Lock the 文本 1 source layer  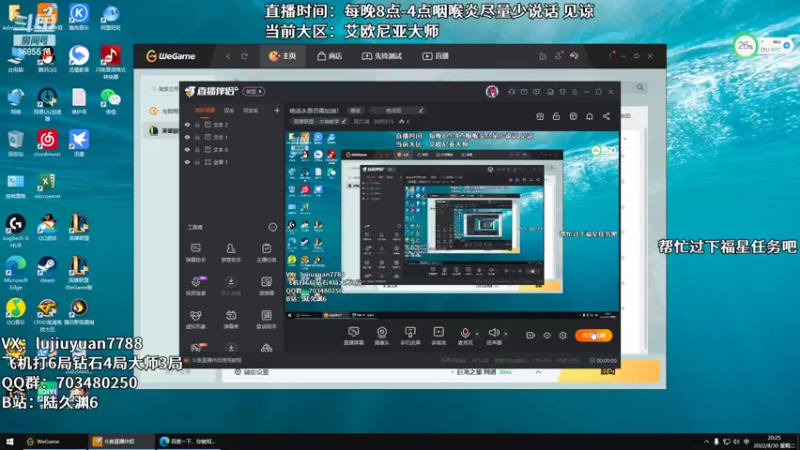point(197,137)
